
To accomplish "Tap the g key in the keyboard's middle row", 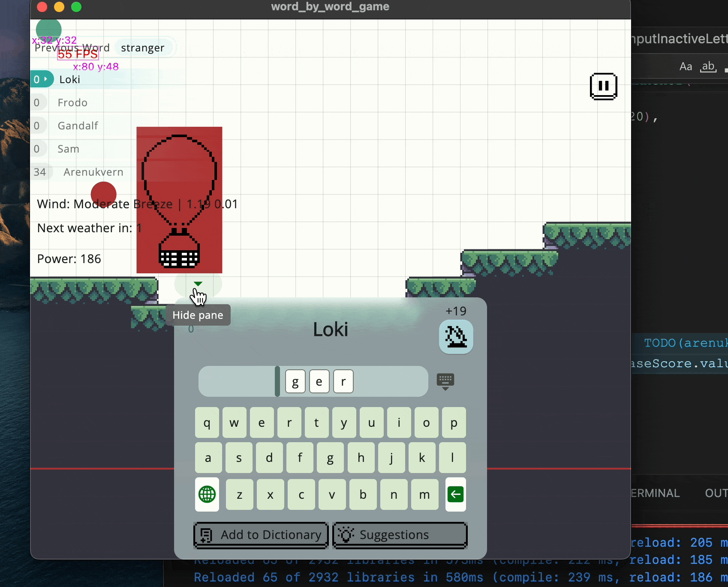I will pyautogui.click(x=330, y=458).
